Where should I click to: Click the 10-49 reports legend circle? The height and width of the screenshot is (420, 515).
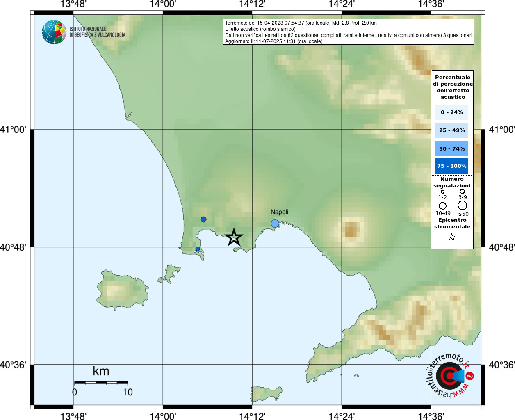[443, 206]
